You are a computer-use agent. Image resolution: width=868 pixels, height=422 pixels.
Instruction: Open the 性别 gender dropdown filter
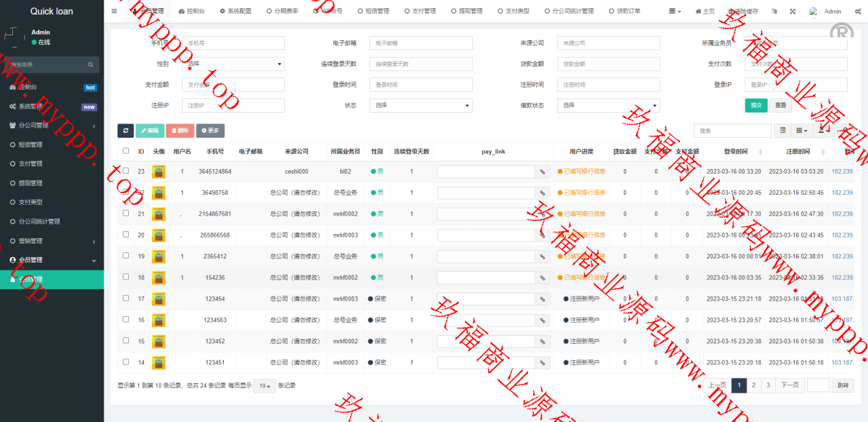(233, 64)
